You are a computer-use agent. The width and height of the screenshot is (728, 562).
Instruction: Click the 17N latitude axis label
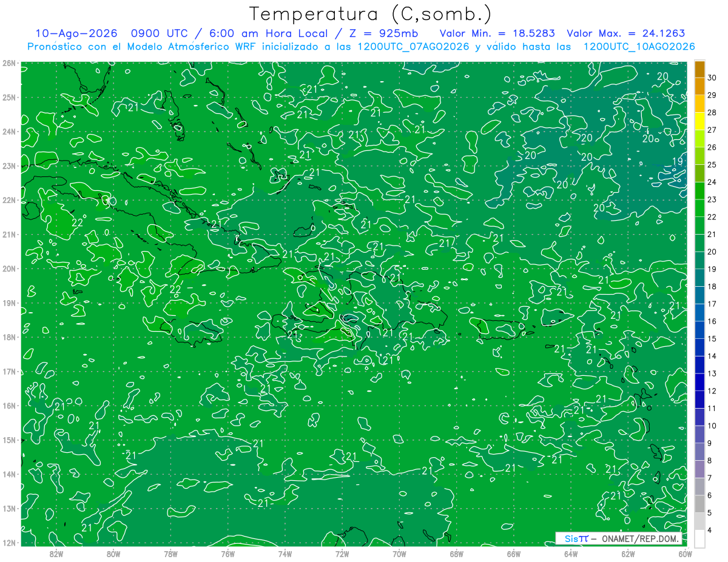click(8, 371)
